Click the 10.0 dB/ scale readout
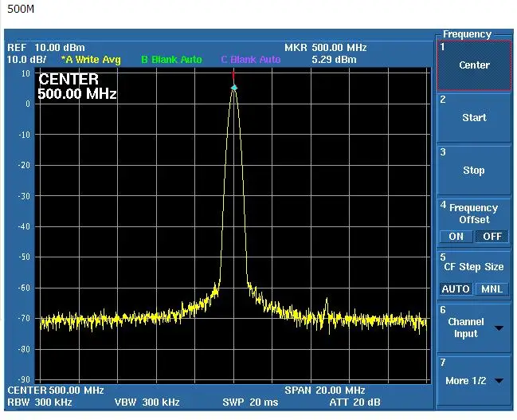 26,60
